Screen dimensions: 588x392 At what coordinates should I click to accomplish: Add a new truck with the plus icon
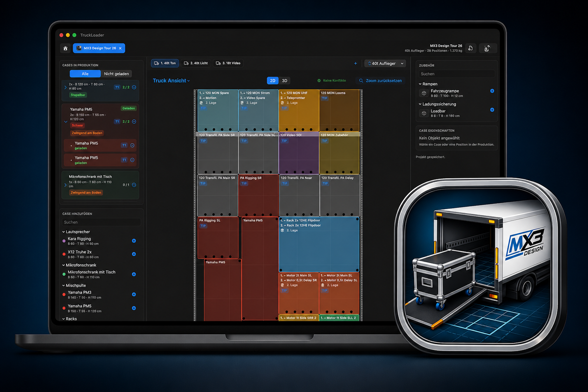[355, 63]
